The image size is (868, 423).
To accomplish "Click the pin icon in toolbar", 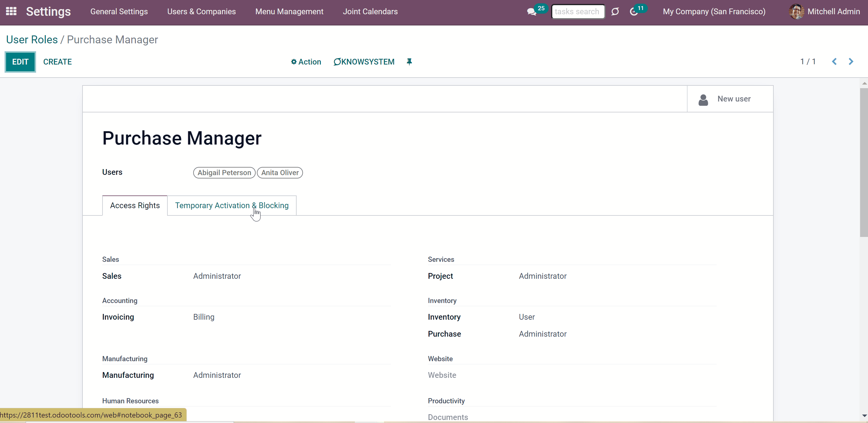I will coord(409,62).
